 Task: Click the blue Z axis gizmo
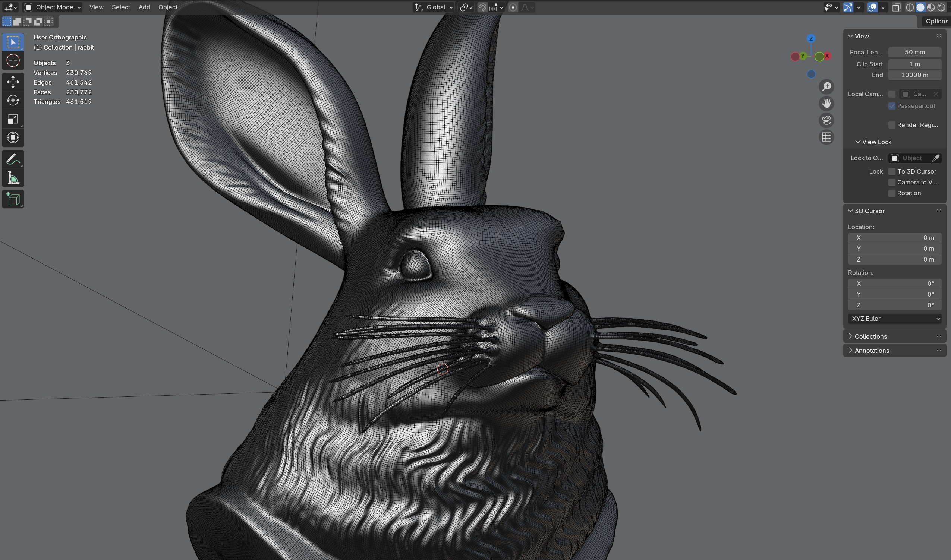click(x=810, y=38)
